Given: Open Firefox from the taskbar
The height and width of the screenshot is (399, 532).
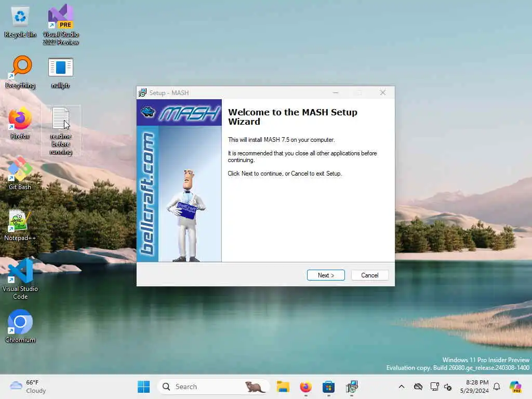Looking at the screenshot, I should 305,387.
